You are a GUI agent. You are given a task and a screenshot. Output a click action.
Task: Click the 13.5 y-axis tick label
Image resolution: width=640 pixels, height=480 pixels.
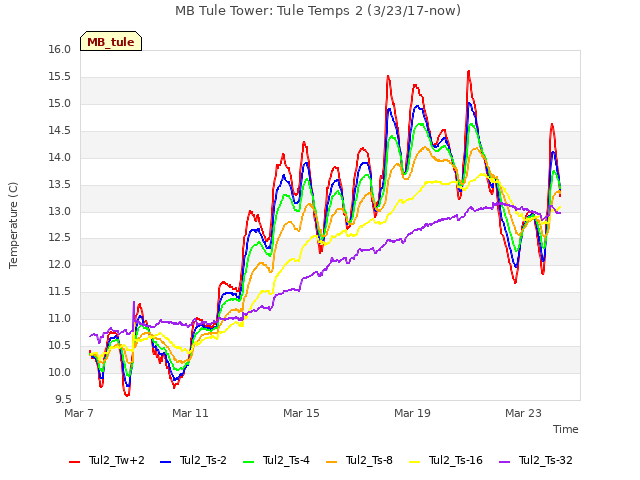pyautogui.click(x=60, y=184)
